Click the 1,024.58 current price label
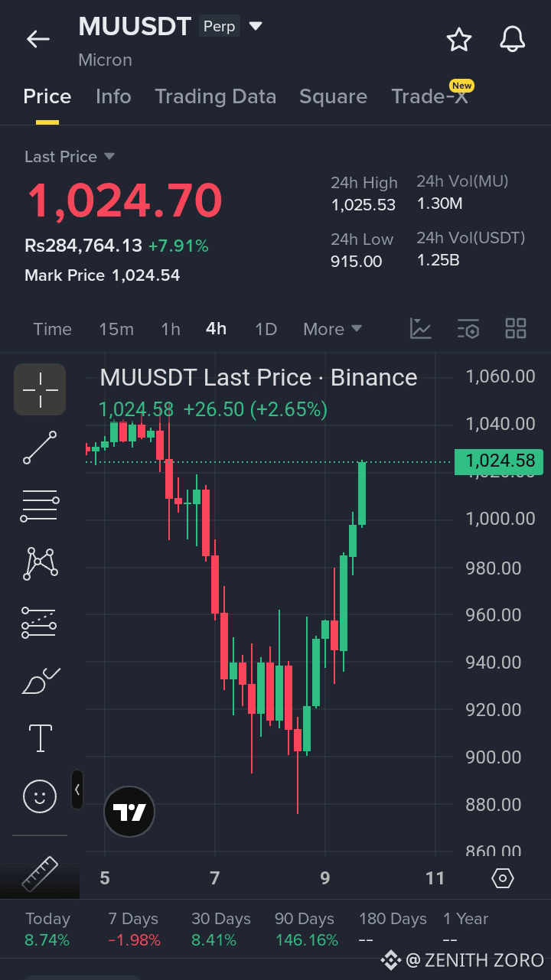Image resolution: width=551 pixels, height=980 pixels. coord(499,461)
